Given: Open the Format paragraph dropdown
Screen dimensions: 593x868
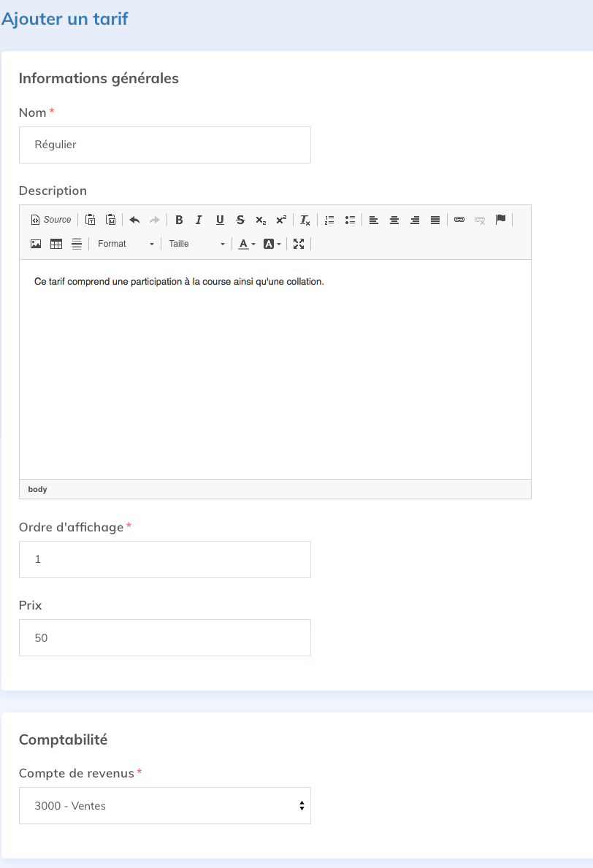Looking at the screenshot, I should point(124,243).
